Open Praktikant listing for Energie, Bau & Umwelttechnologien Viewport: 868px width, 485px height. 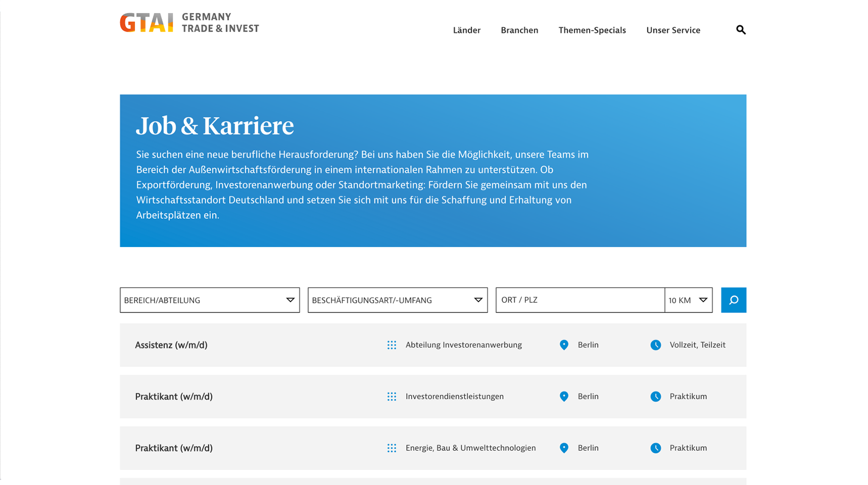[174, 448]
